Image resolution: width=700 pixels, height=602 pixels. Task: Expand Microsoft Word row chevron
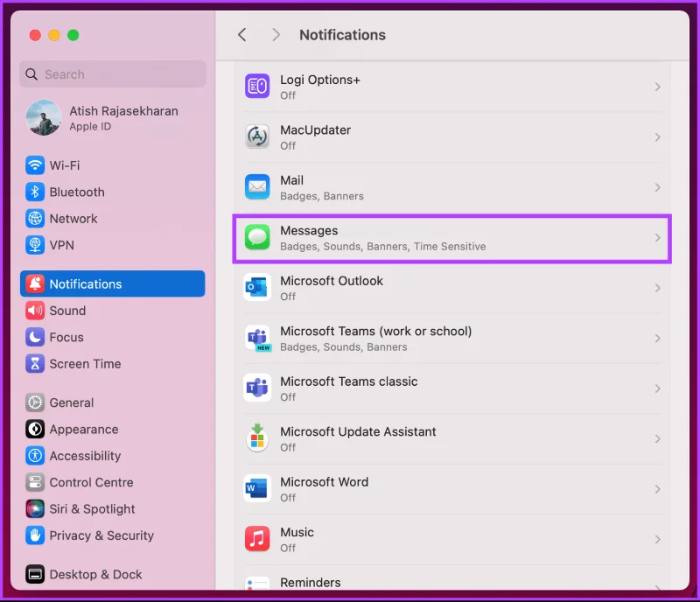point(658,489)
